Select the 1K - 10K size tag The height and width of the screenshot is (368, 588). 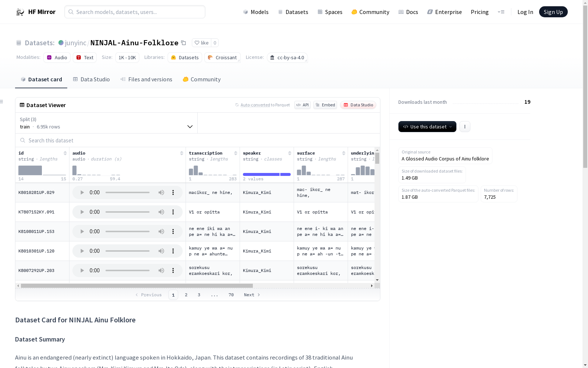click(x=127, y=57)
